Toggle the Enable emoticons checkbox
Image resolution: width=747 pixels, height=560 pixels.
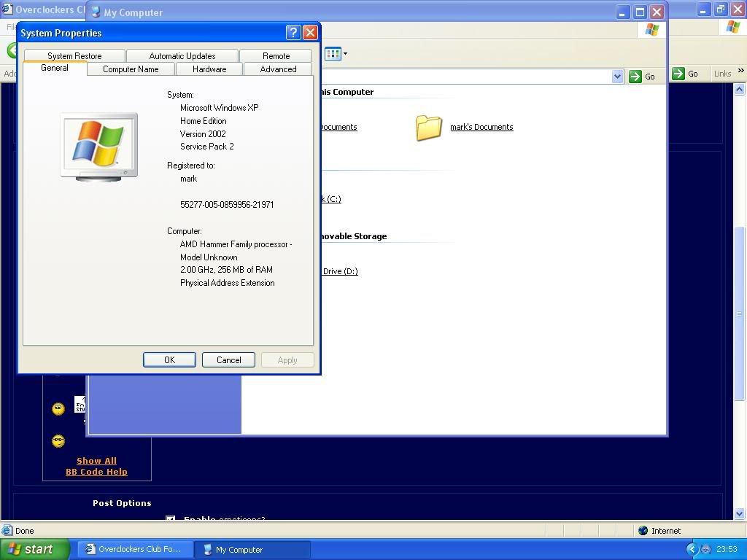(x=171, y=519)
